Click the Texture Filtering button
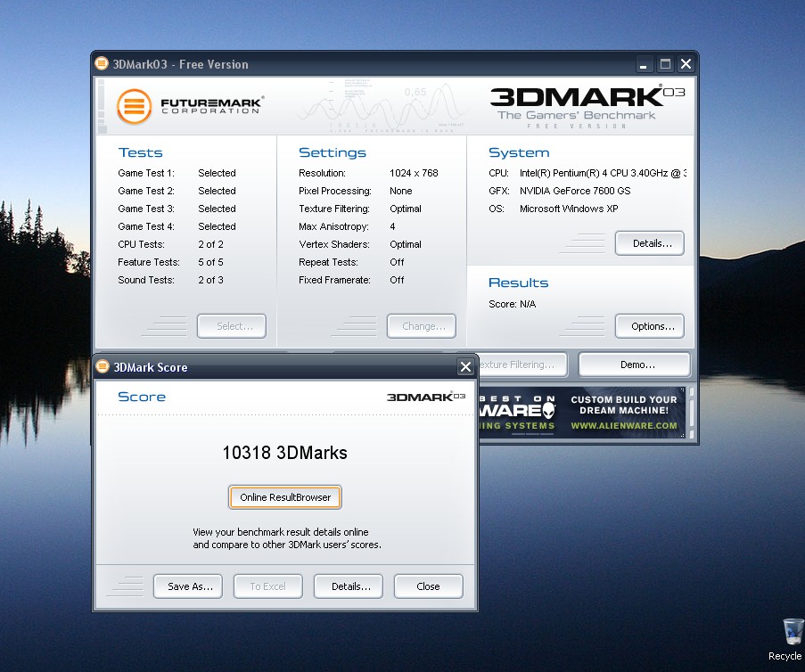The width and height of the screenshot is (805, 672). pyautogui.click(x=522, y=365)
